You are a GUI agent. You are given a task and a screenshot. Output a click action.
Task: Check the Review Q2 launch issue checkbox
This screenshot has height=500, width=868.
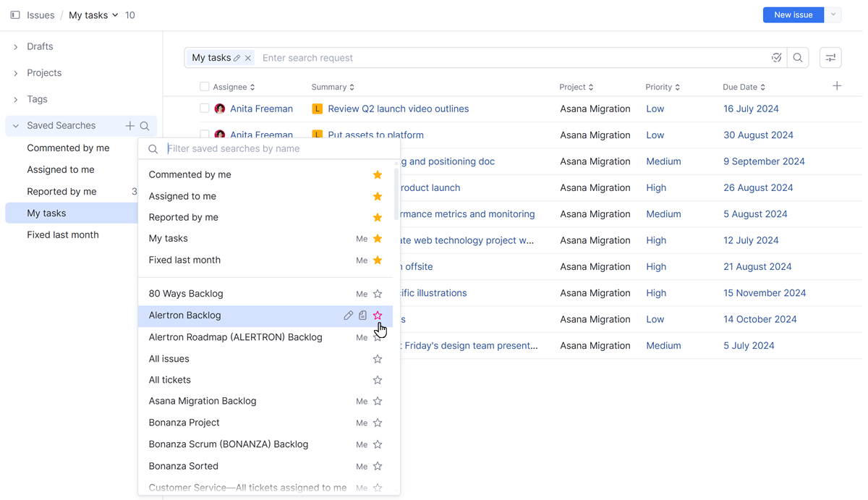coord(204,109)
